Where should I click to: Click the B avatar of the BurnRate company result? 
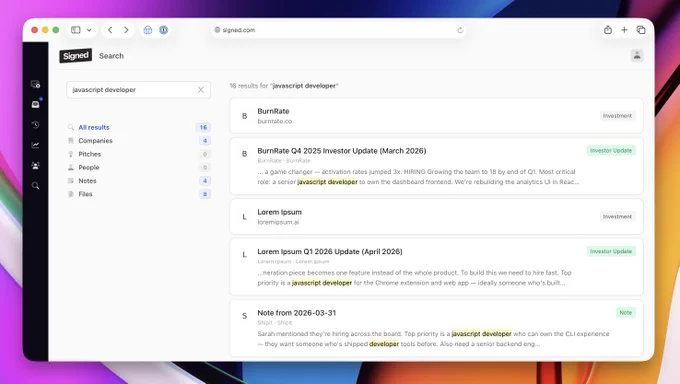point(245,116)
